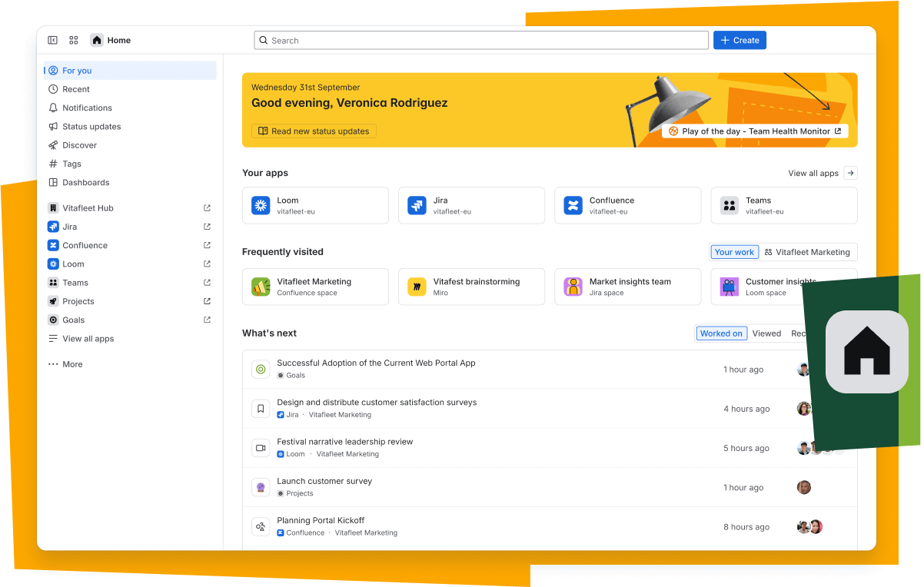
Task: Click the Loom app icon in Your apps
Action: point(261,206)
